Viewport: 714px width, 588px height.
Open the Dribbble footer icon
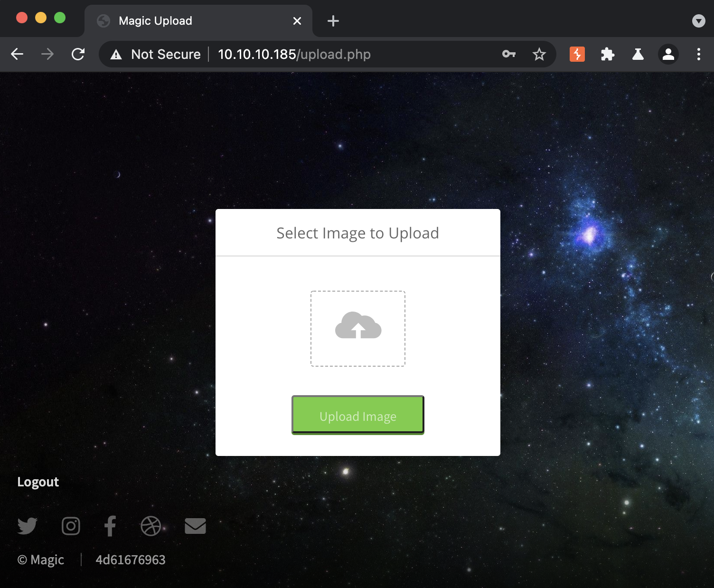[x=150, y=526]
